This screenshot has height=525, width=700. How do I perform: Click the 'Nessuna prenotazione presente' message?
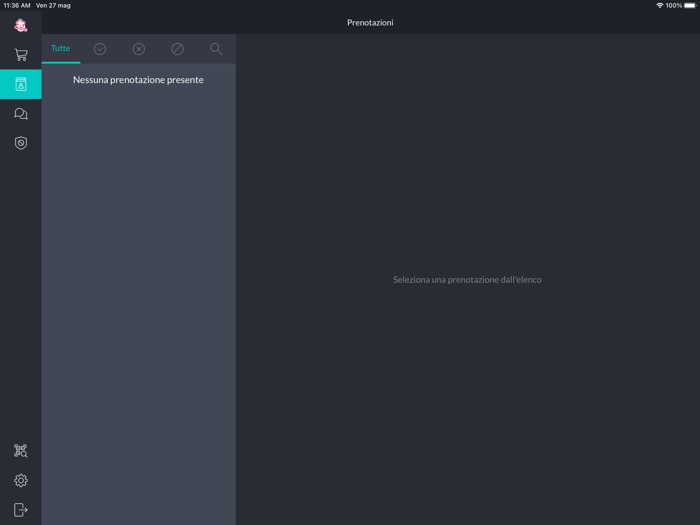coord(138,80)
